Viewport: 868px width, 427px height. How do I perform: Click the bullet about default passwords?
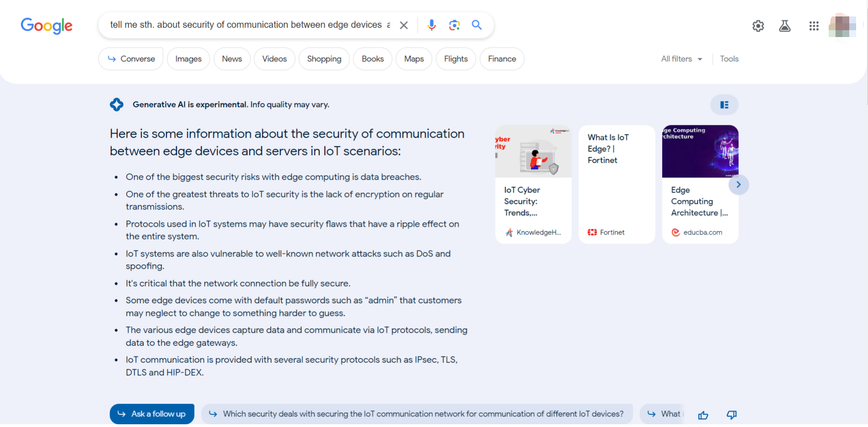pyautogui.click(x=294, y=307)
